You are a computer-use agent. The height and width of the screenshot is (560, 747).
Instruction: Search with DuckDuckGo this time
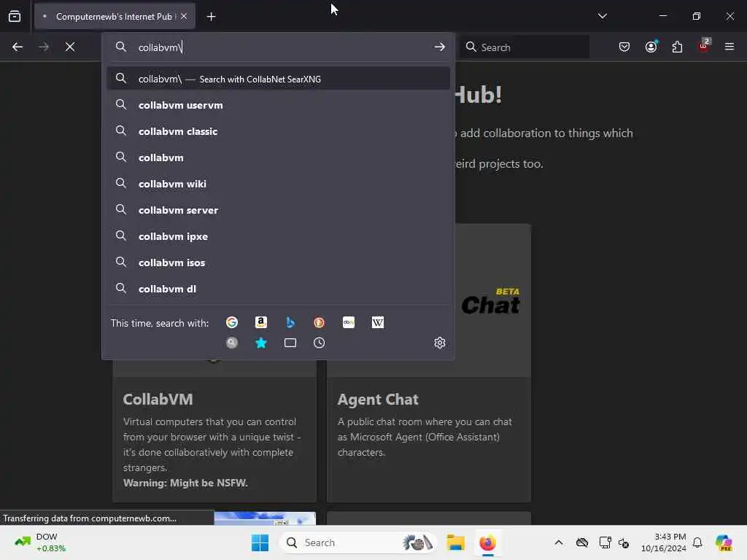point(320,322)
